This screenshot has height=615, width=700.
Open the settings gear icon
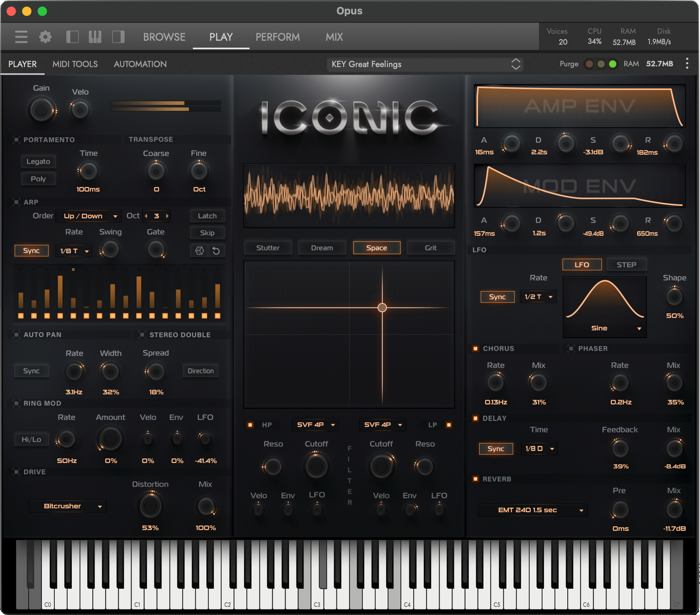[x=45, y=37]
